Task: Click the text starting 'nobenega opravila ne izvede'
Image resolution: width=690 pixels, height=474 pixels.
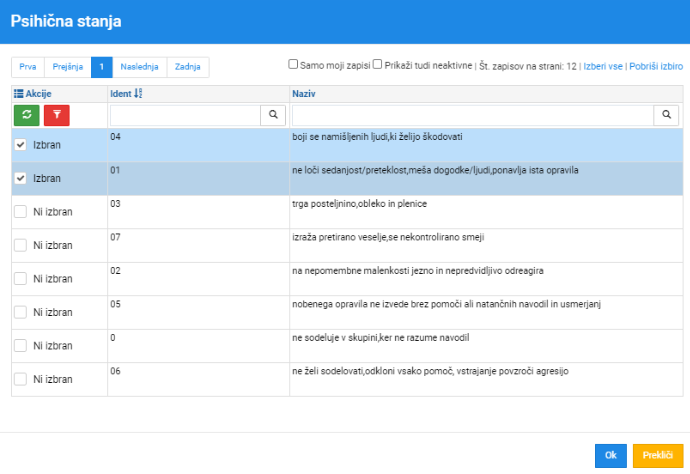Action: coord(447,304)
